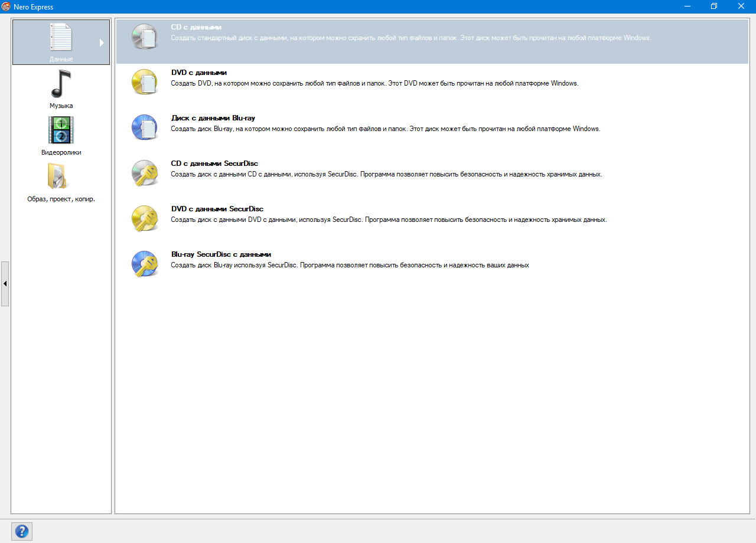Select the Музыка label
Viewport: 756px width, 543px height.
61,106
